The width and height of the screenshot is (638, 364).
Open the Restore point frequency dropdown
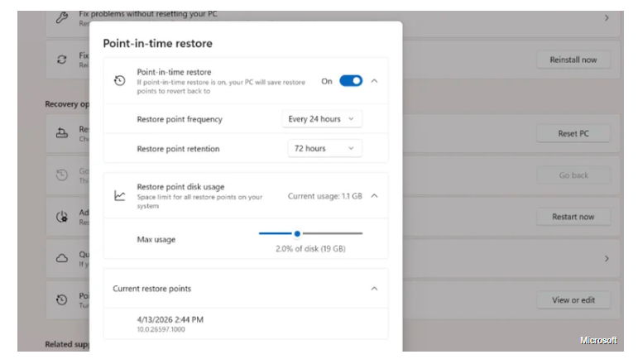[322, 119]
